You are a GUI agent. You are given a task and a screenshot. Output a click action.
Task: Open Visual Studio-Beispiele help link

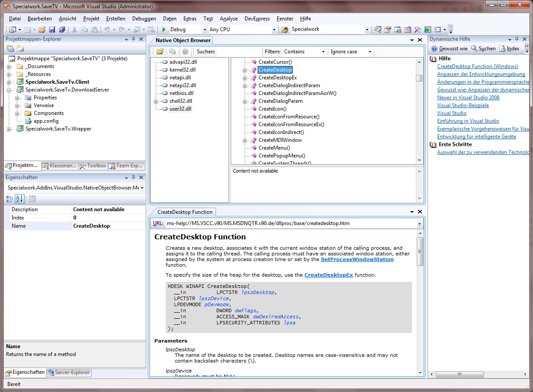coord(463,105)
